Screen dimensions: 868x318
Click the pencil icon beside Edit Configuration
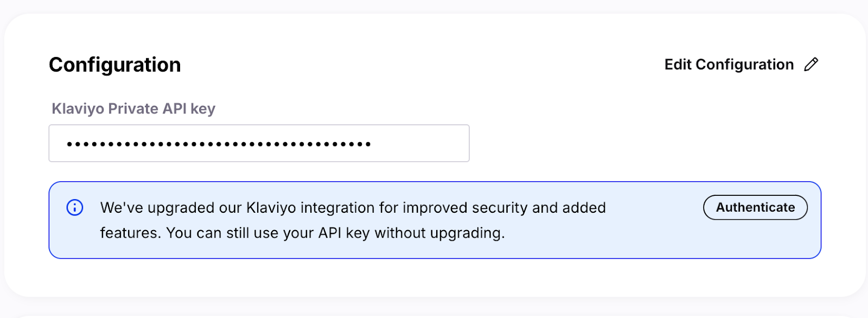[811, 65]
